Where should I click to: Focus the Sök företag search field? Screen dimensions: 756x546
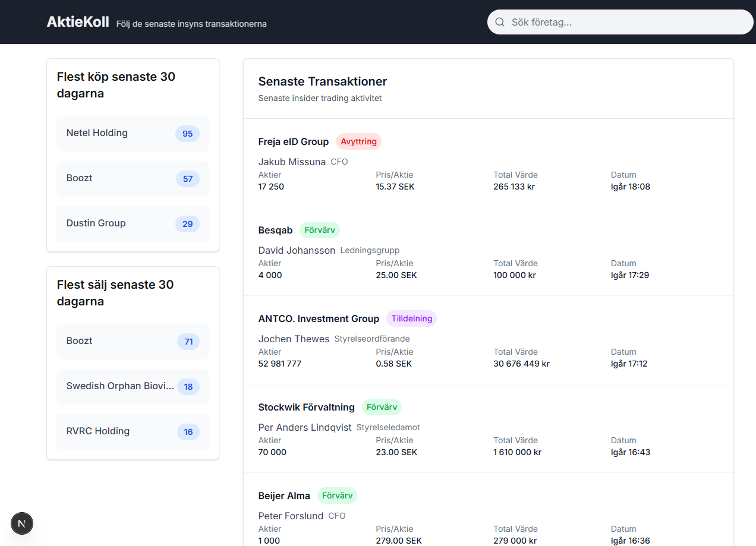pos(624,22)
